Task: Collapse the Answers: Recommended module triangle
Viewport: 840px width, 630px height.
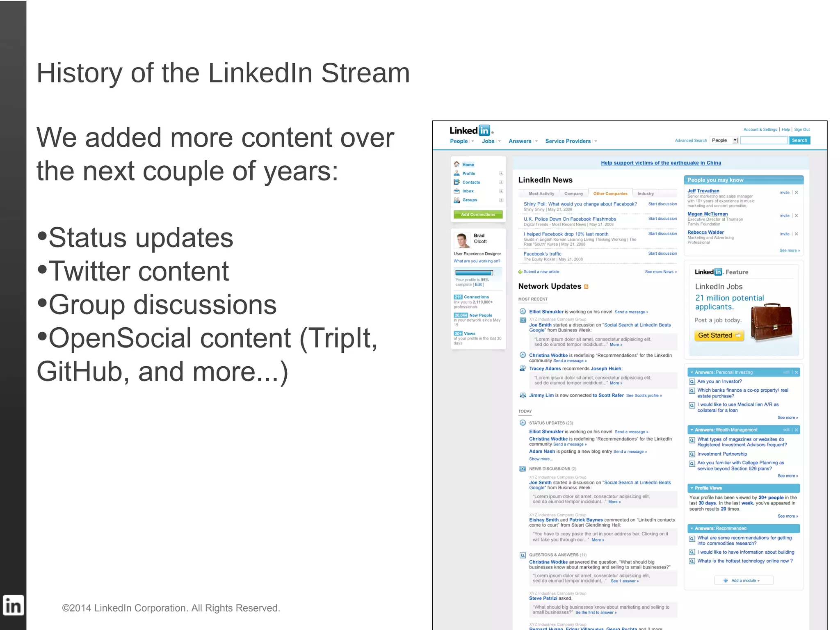Action: [x=692, y=528]
